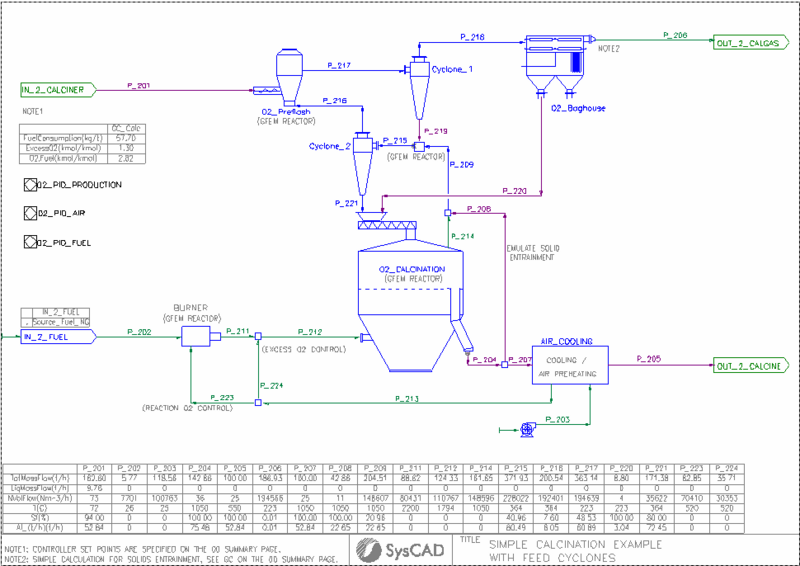Click the SysCAD logo
Screen dimensions: 800x566
(x=400, y=550)
